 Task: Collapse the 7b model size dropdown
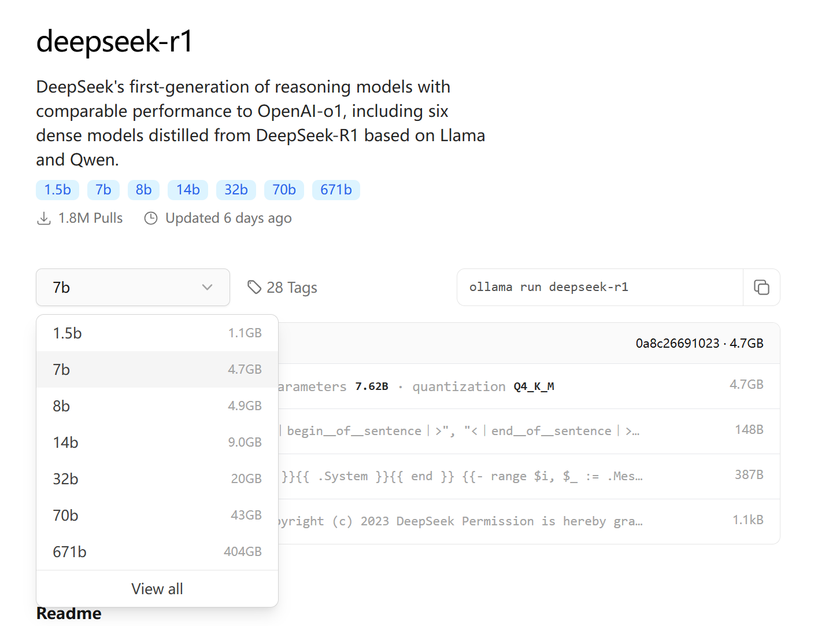(133, 287)
